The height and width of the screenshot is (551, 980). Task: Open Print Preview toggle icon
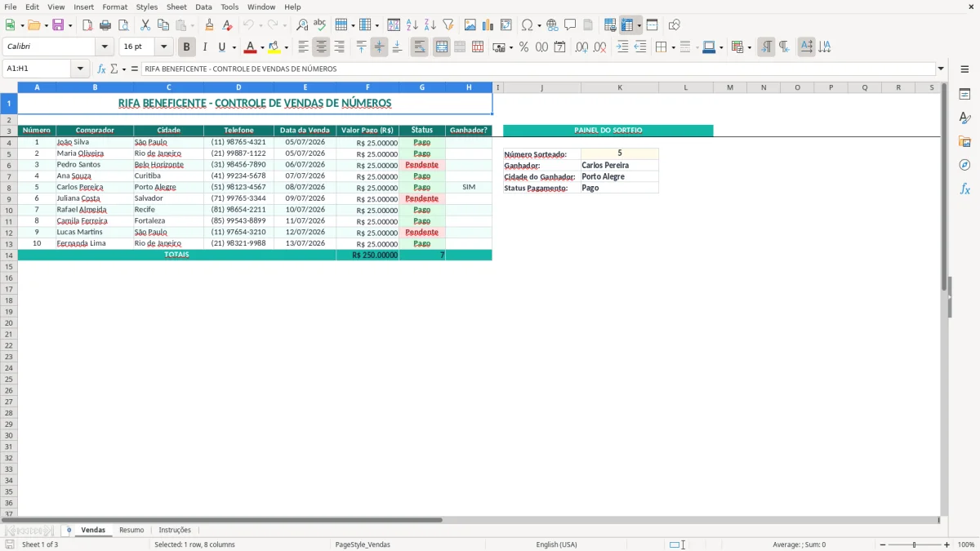[x=122, y=25]
